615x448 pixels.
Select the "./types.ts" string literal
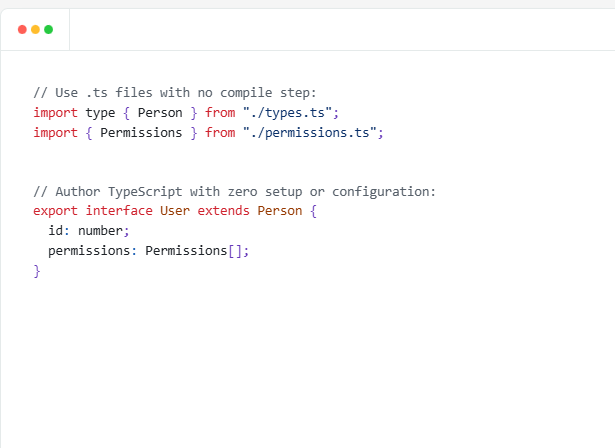click(x=291, y=113)
